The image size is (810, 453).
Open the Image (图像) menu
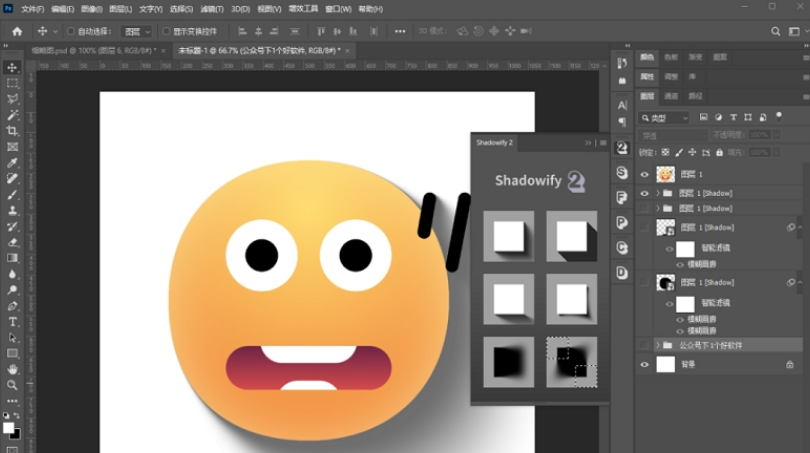coord(91,9)
